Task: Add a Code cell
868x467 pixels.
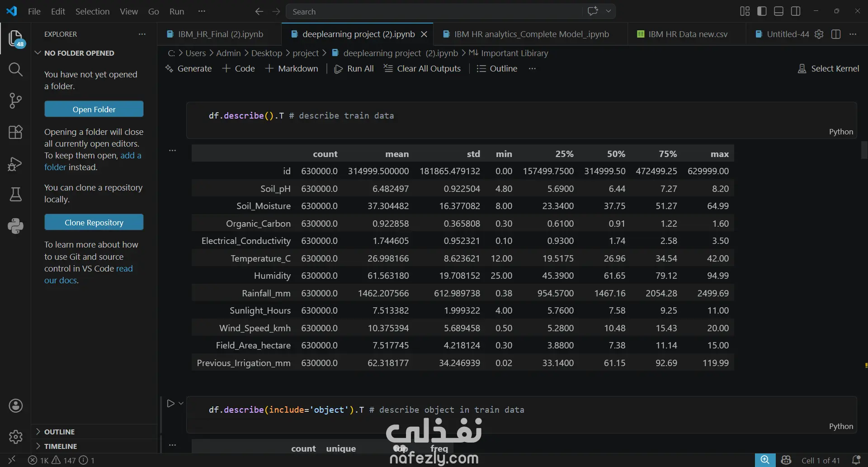Action: [239, 68]
